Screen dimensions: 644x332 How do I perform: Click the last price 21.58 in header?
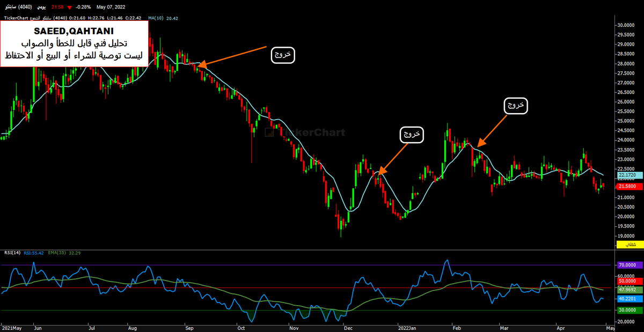(57, 8)
